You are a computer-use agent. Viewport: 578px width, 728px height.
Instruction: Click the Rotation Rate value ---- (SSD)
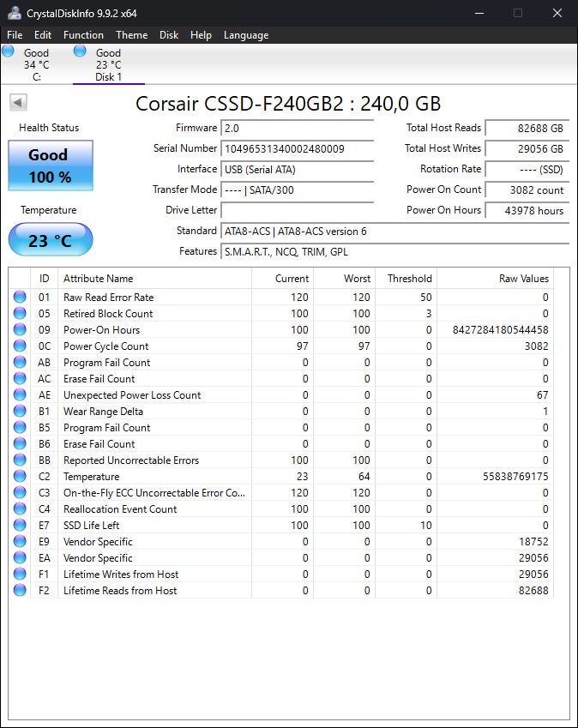(x=527, y=170)
